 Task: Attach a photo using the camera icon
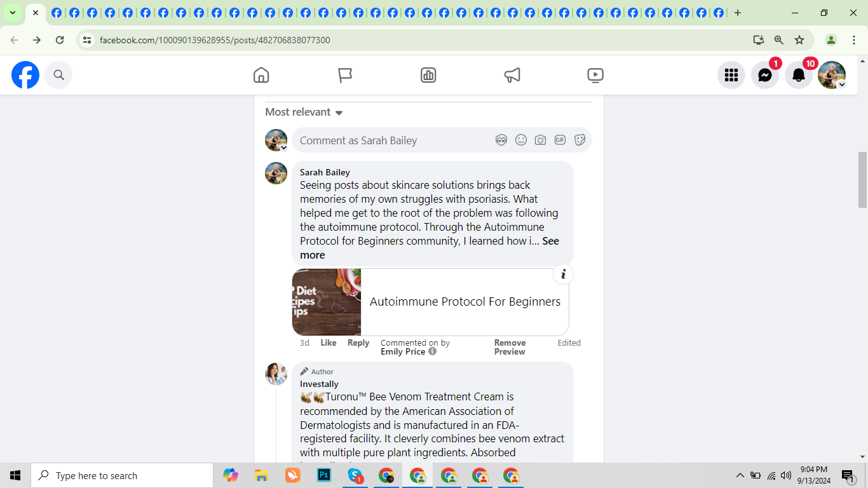click(x=540, y=140)
